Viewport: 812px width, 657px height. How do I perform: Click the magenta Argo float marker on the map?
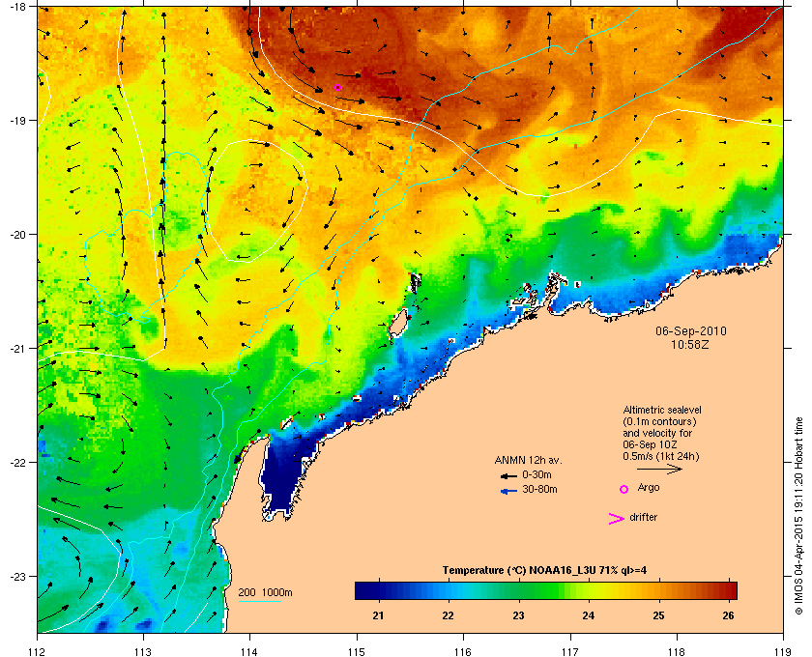point(337,88)
